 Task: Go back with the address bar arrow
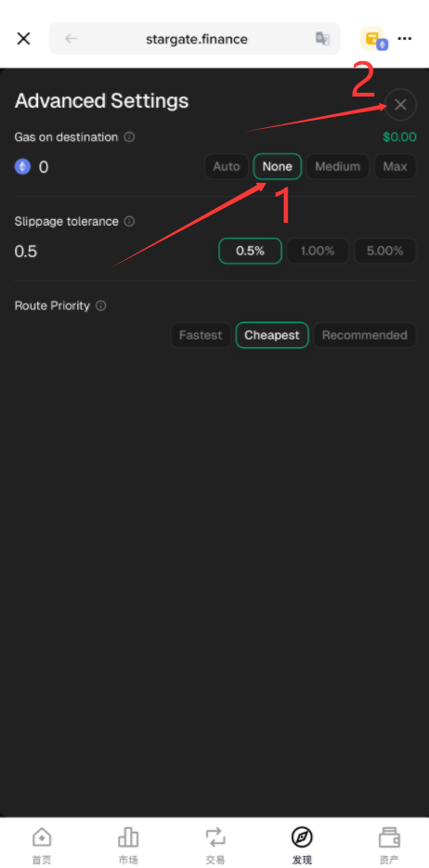pos(71,39)
